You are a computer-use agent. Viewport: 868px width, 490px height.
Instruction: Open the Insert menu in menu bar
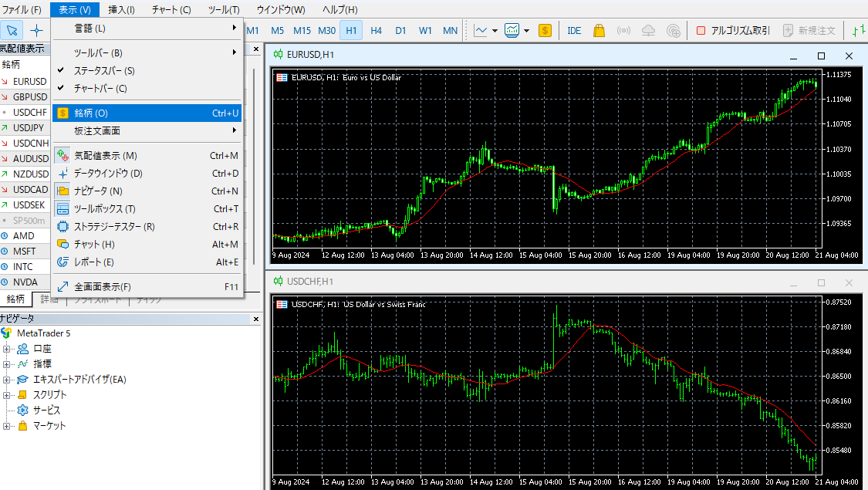point(121,10)
